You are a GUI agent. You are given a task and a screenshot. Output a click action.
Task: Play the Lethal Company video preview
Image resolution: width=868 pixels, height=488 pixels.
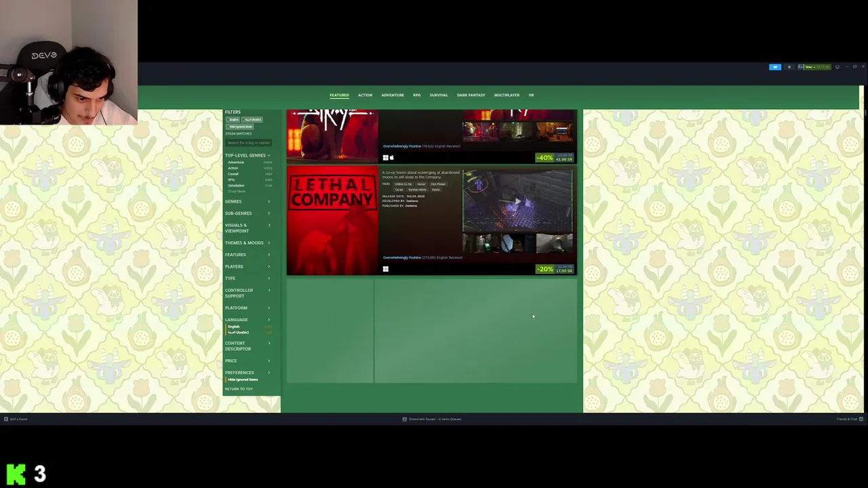tap(518, 201)
